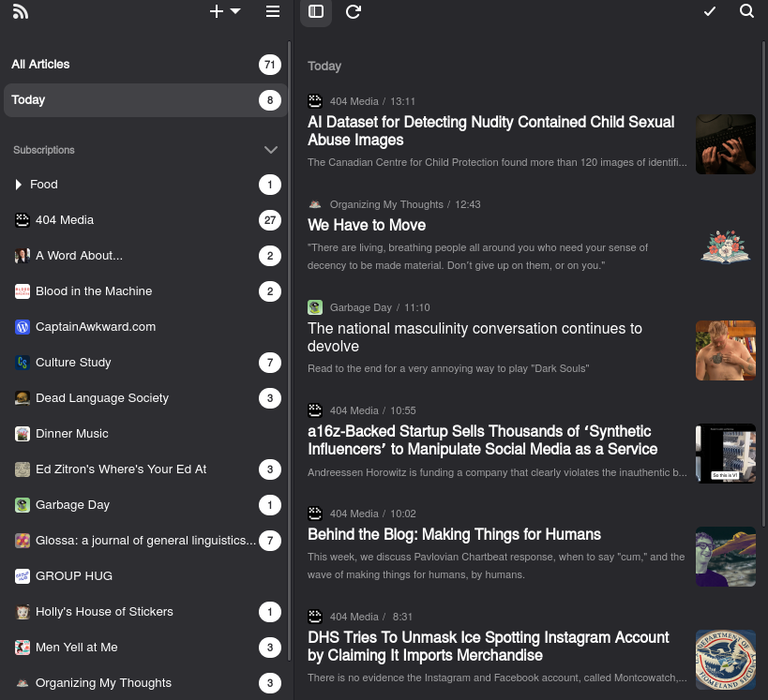Toggle the sidebar panel visibility

316,11
